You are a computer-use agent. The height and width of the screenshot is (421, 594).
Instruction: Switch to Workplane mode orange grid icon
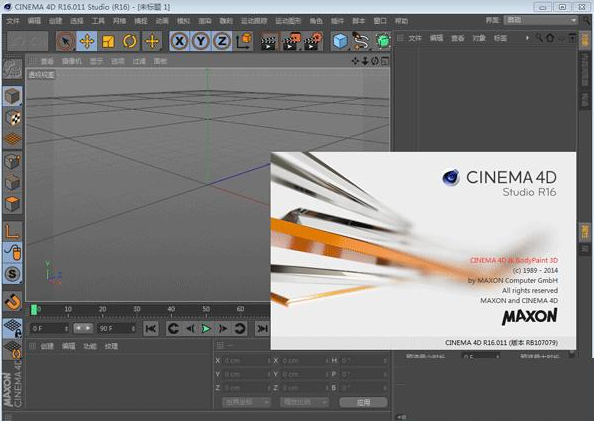pyautogui.click(x=12, y=139)
